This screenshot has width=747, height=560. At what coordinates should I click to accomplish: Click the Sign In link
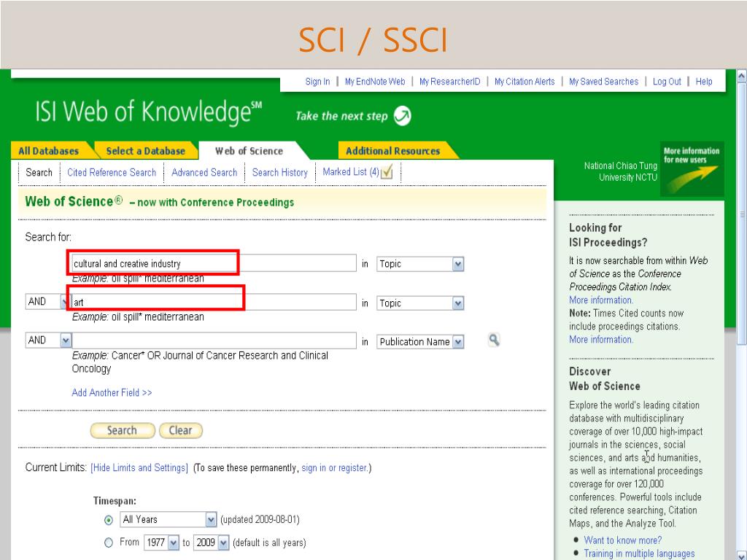pos(317,82)
